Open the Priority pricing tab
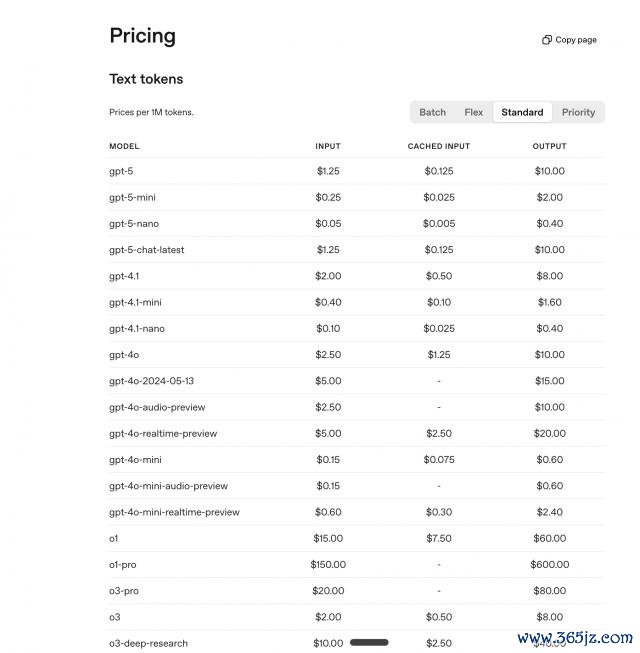The width and height of the screenshot is (640, 653). pos(578,112)
